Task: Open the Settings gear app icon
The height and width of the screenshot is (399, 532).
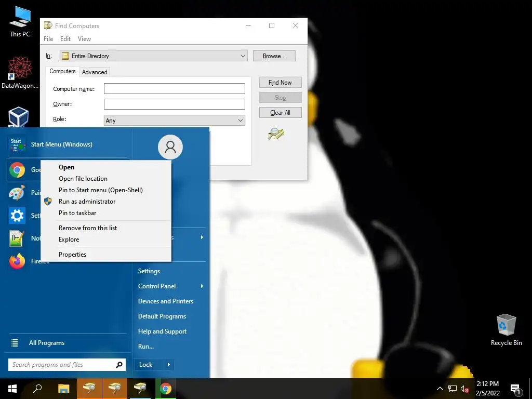Action: tap(17, 216)
